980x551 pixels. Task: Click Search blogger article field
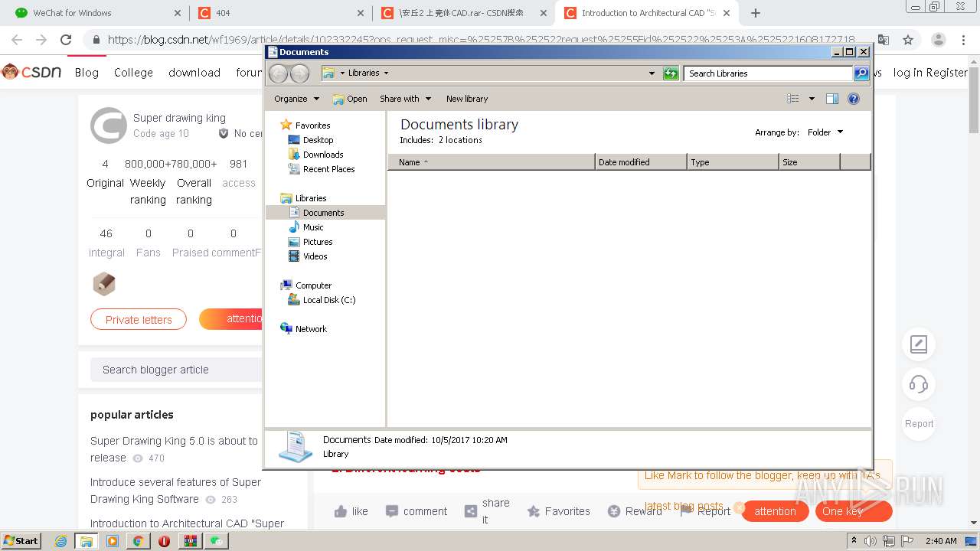point(177,370)
